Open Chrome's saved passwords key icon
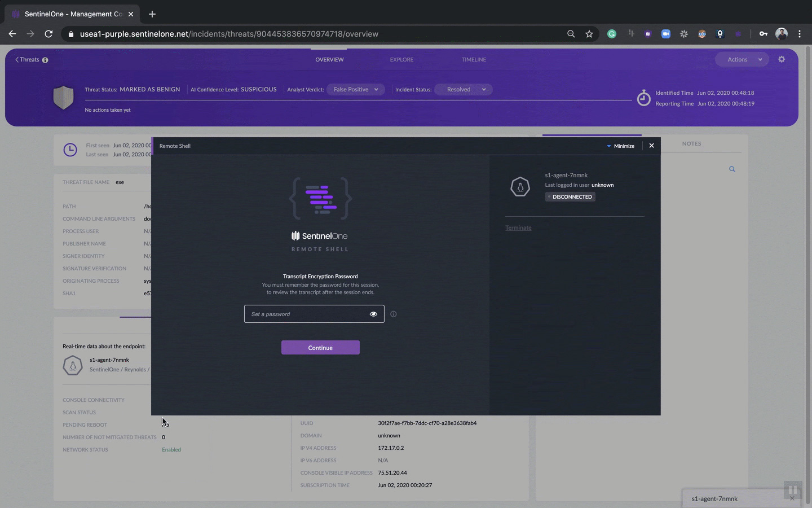The height and width of the screenshot is (508, 812). point(764,34)
